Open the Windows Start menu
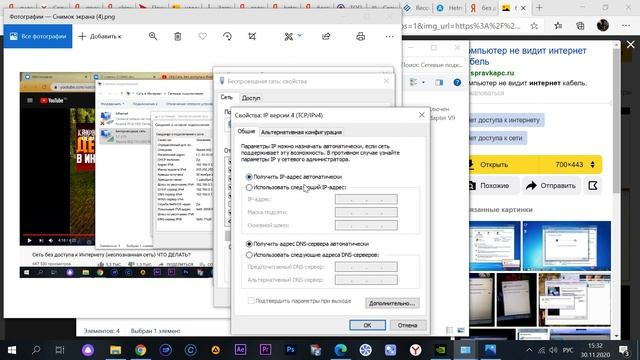This screenshot has height=360, width=640. [12, 350]
